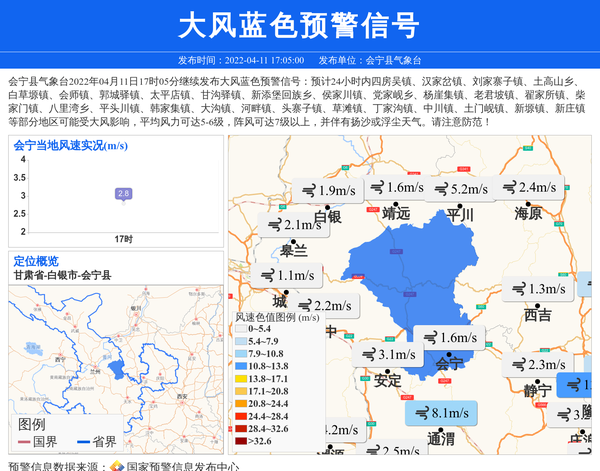Click the 海原 city label on map
The height and width of the screenshot is (471, 600).
(528, 213)
